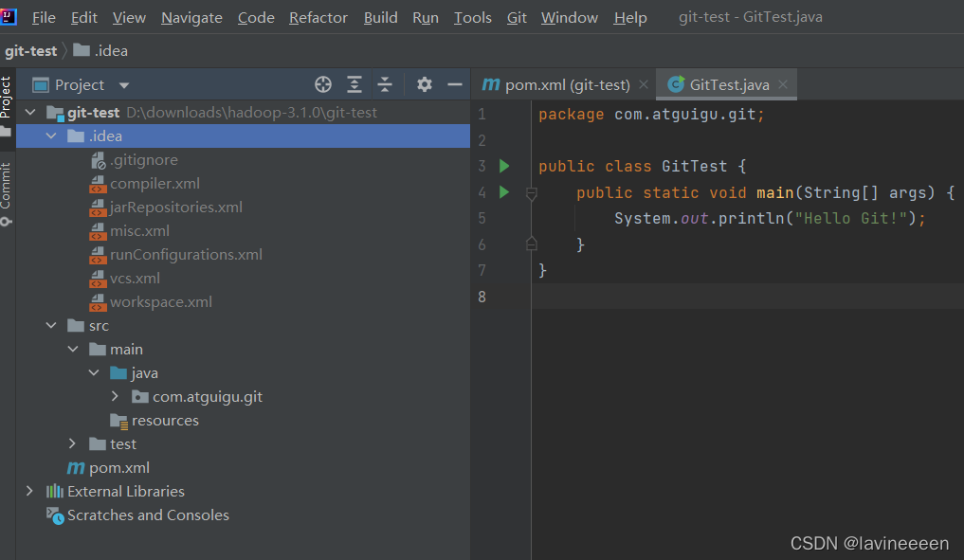The height and width of the screenshot is (560, 964).
Task: Click run gutter icon next to class GitTest
Action: pos(504,166)
